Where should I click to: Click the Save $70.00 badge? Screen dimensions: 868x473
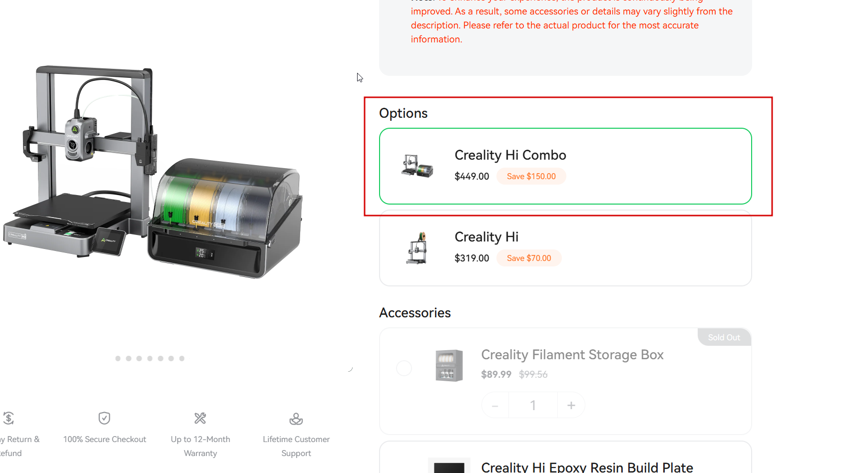tap(529, 258)
